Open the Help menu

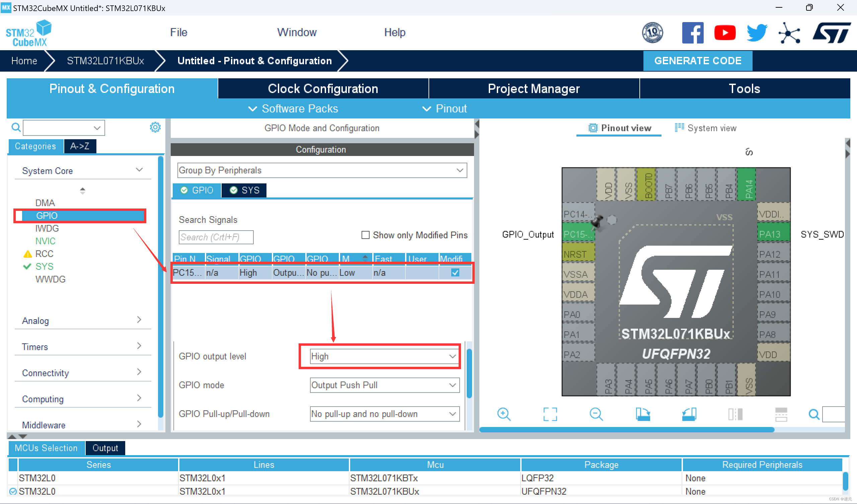coord(394,32)
